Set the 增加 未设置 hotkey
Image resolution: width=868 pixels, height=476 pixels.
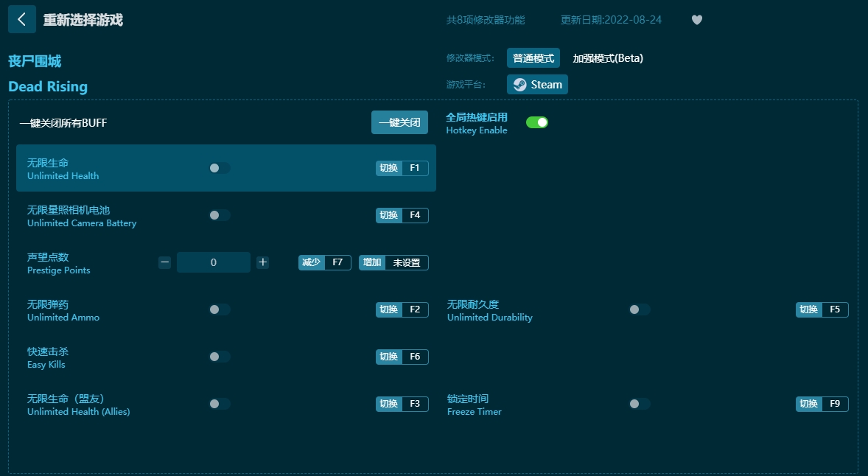pos(393,262)
